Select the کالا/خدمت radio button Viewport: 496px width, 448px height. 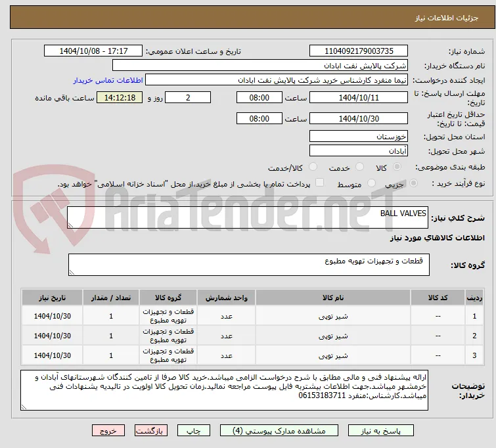pyautogui.click(x=313, y=167)
